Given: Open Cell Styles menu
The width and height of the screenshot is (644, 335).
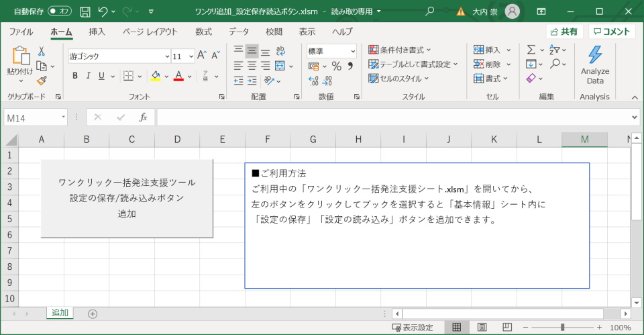Looking at the screenshot, I should [x=398, y=78].
